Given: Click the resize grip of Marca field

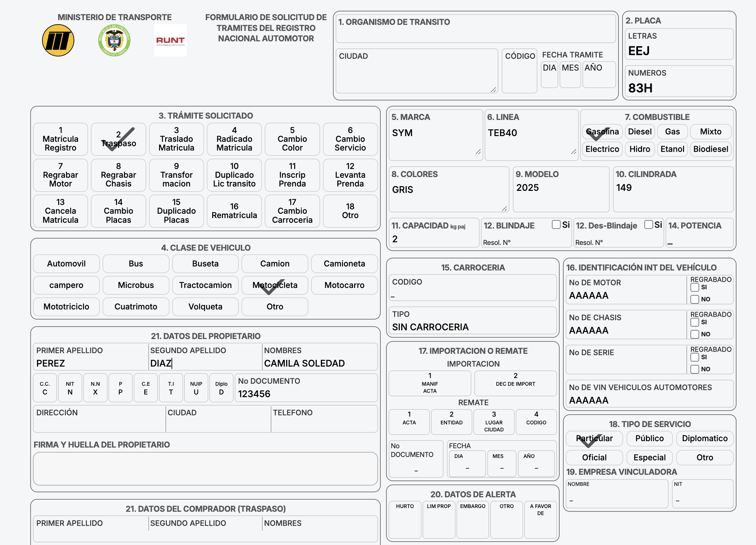Looking at the screenshot, I should click(478, 152).
